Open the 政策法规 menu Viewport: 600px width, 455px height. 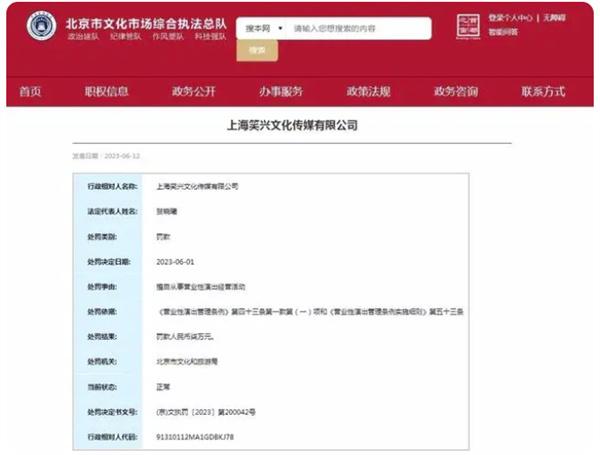pyautogui.click(x=368, y=91)
